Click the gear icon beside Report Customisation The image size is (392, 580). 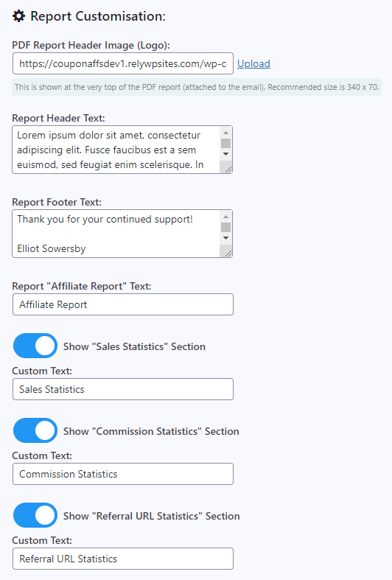point(18,16)
